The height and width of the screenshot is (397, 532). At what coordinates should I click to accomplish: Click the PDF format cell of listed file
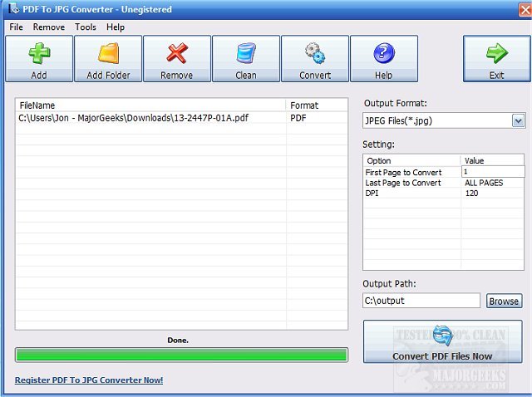(x=298, y=118)
